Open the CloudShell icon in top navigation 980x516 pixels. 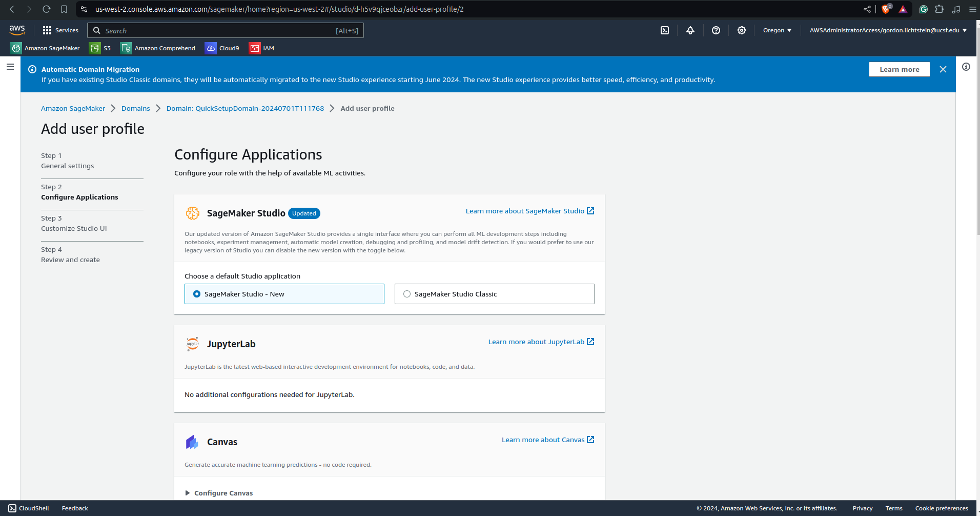click(x=665, y=30)
